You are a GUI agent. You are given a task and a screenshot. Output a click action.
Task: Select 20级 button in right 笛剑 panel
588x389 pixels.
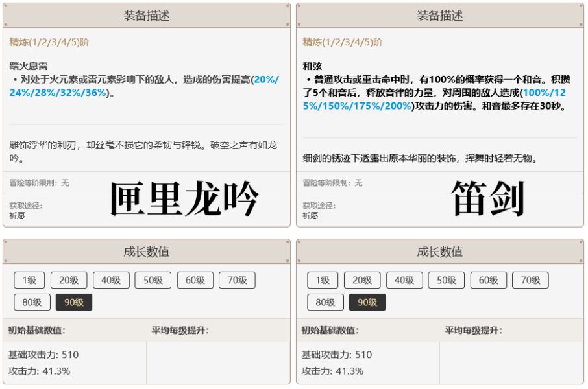(362, 280)
